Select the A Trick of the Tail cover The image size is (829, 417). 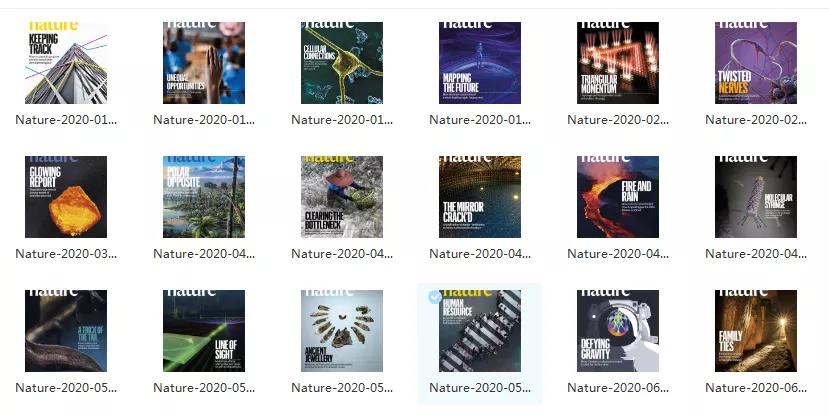tap(66, 331)
